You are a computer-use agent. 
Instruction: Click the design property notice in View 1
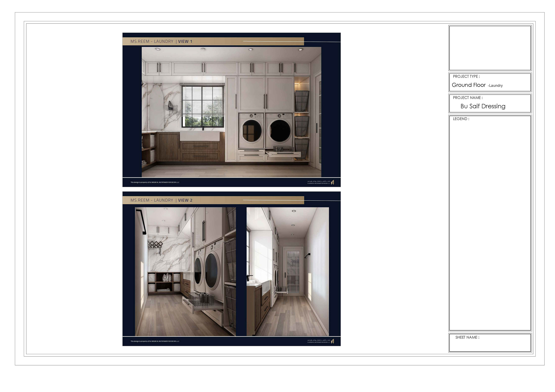pos(155,182)
